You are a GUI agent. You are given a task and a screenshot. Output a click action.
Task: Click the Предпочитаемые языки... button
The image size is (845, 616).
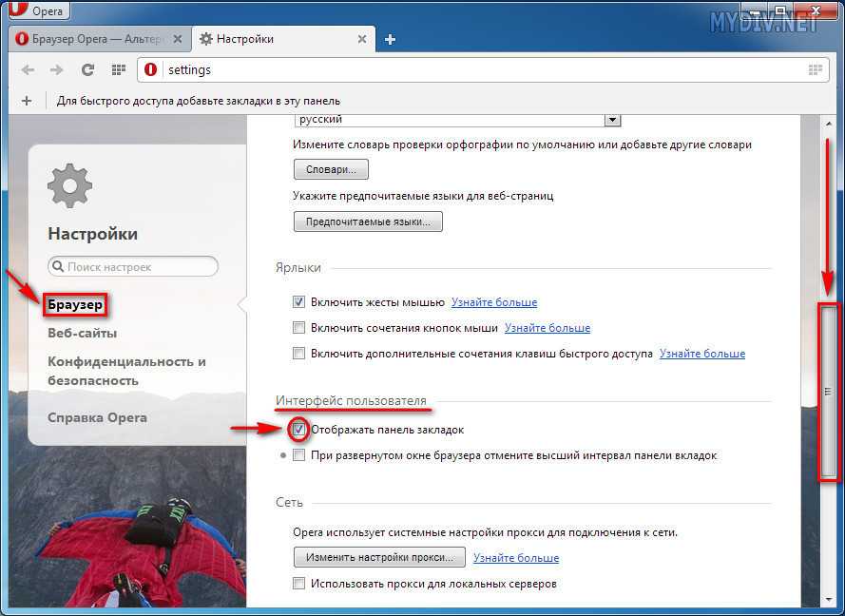click(368, 221)
